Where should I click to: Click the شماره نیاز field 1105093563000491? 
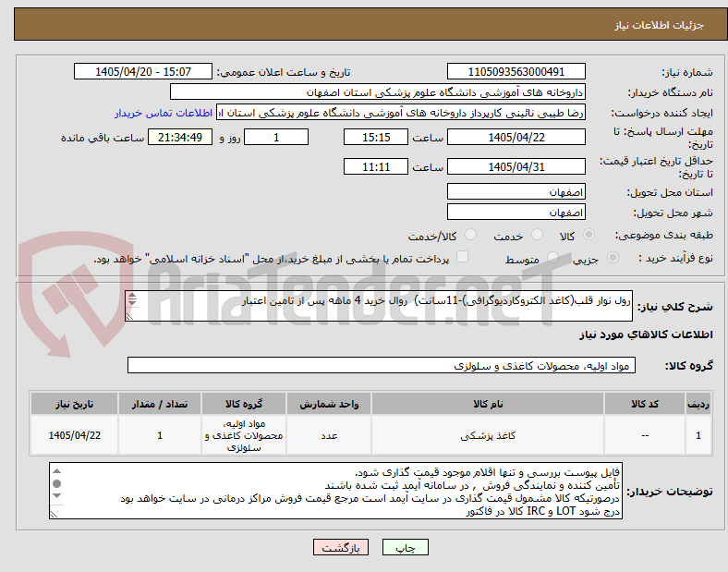(x=516, y=71)
